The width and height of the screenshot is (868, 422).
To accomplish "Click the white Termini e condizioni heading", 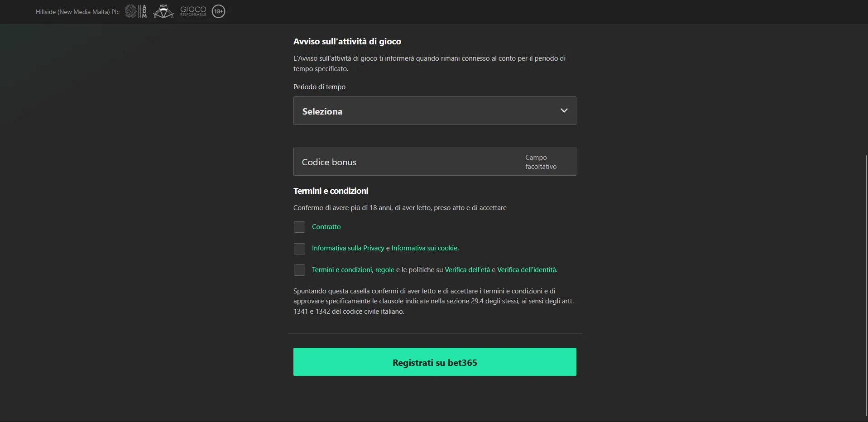I will click(331, 191).
